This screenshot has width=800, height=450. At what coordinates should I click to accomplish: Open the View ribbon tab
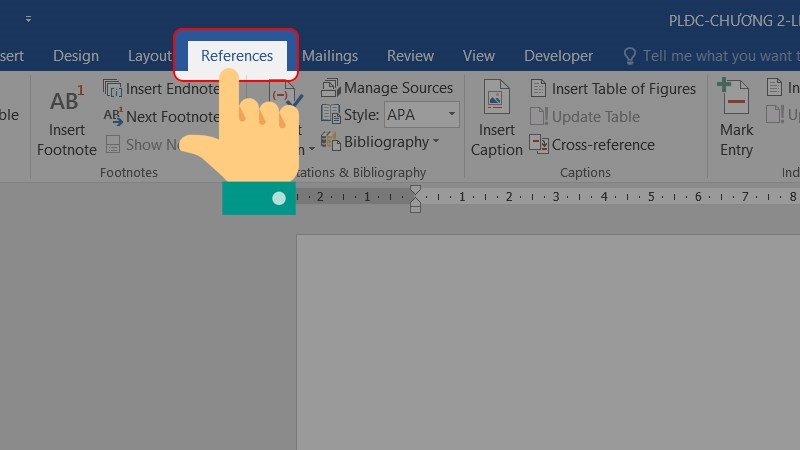click(479, 56)
